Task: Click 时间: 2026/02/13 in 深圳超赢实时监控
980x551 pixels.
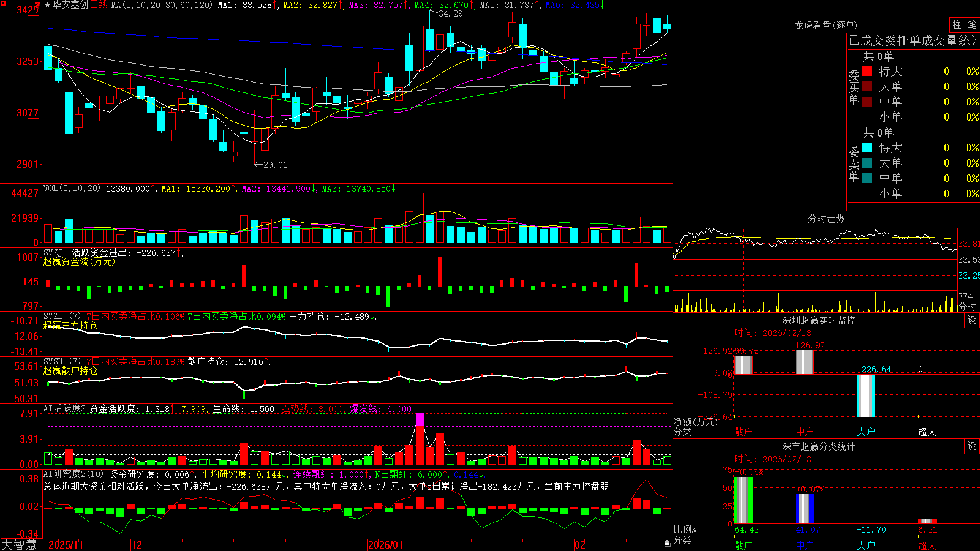Action: [773, 333]
